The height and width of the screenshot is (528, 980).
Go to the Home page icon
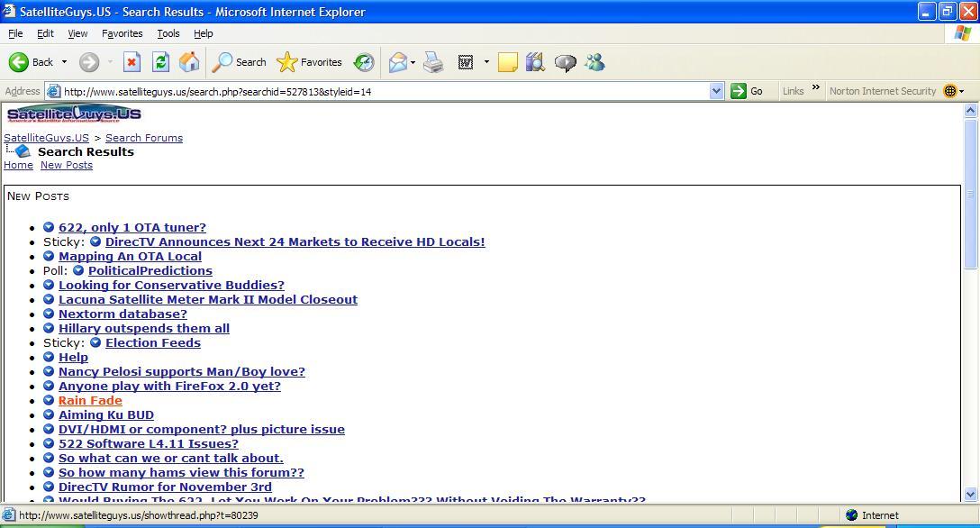tap(189, 62)
